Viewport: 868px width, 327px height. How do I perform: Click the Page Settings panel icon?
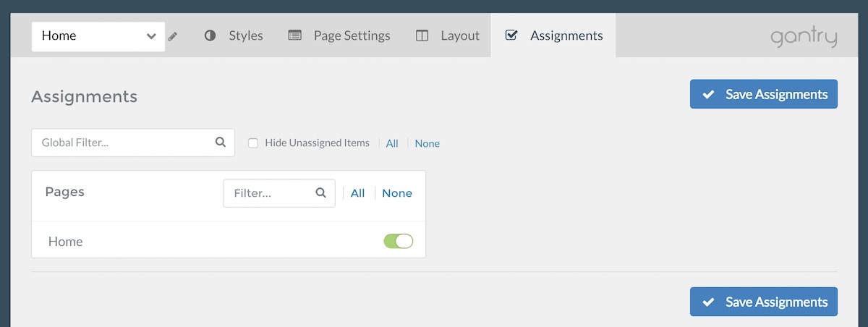click(x=294, y=35)
